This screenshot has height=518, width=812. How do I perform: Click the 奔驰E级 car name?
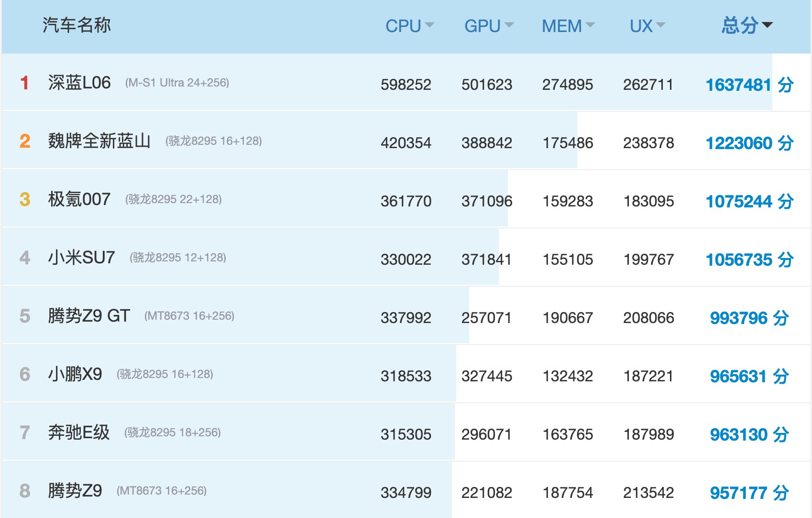[79, 432]
